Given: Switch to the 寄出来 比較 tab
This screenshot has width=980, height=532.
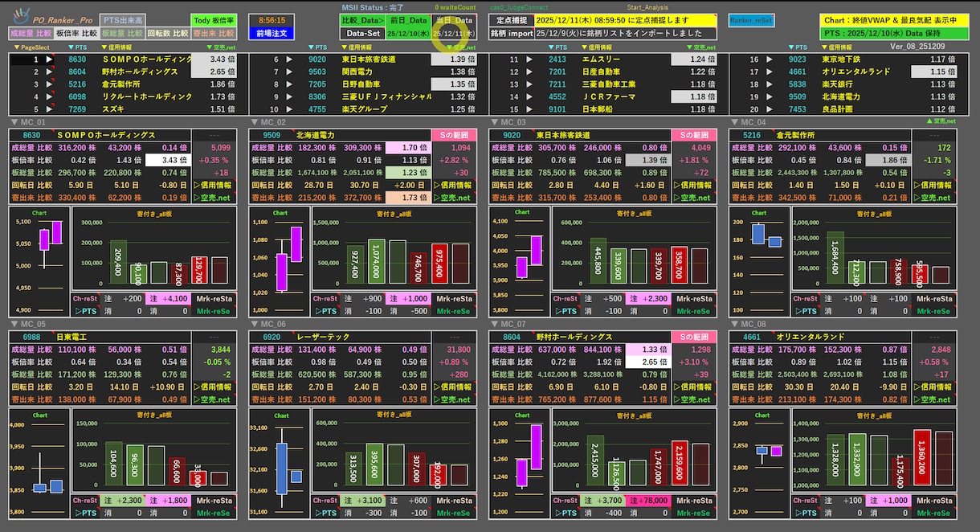Looking at the screenshot, I should [214, 34].
